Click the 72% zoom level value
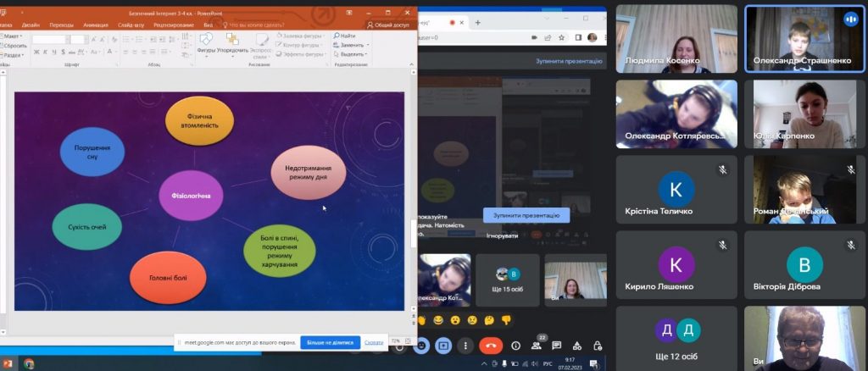The width and height of the screenshot is (868, 371). coord(396,341)
